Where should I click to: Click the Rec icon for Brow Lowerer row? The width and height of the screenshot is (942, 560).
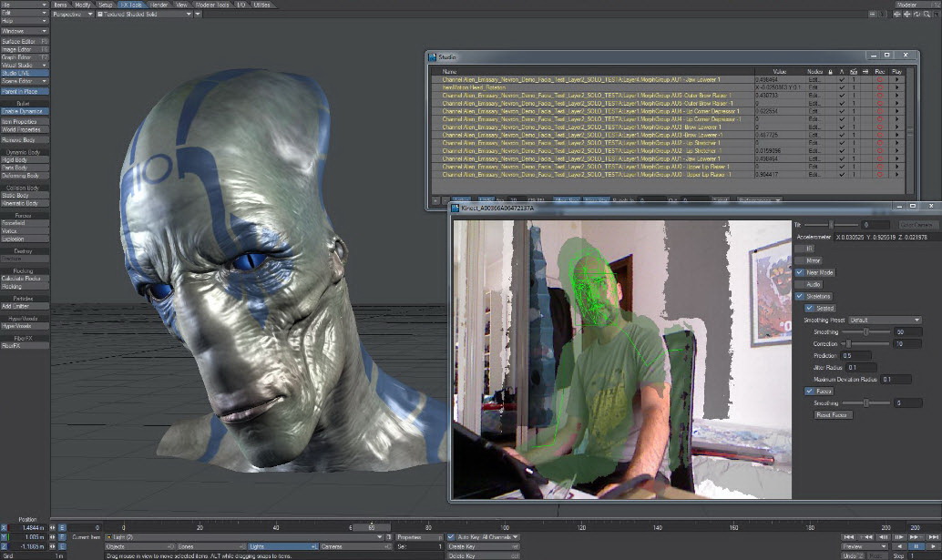[x=879, y=127]
